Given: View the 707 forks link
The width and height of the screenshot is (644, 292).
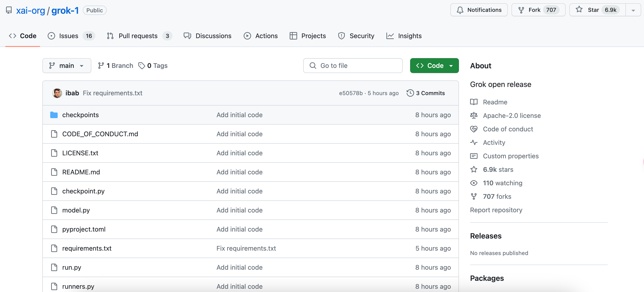Looking at the screenshot, I should click(497, 196).
